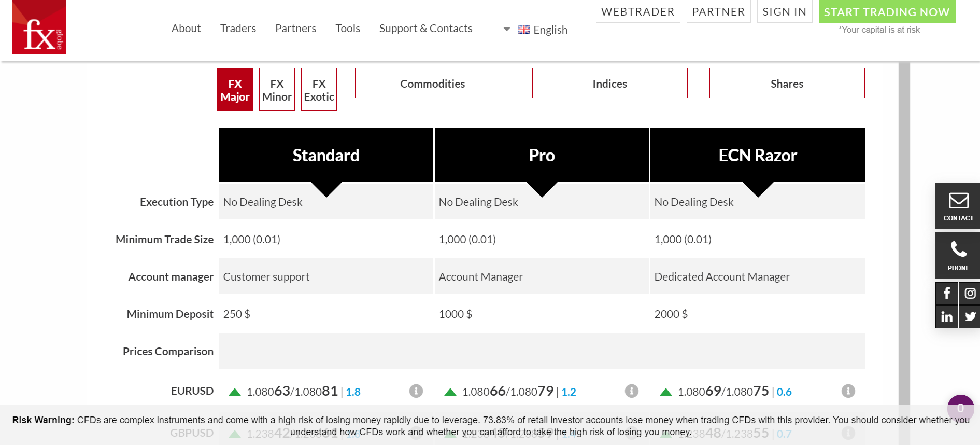Open the LinkedIn icon link
The width and height of the screenshot is (980, 445).
[946, 317]
